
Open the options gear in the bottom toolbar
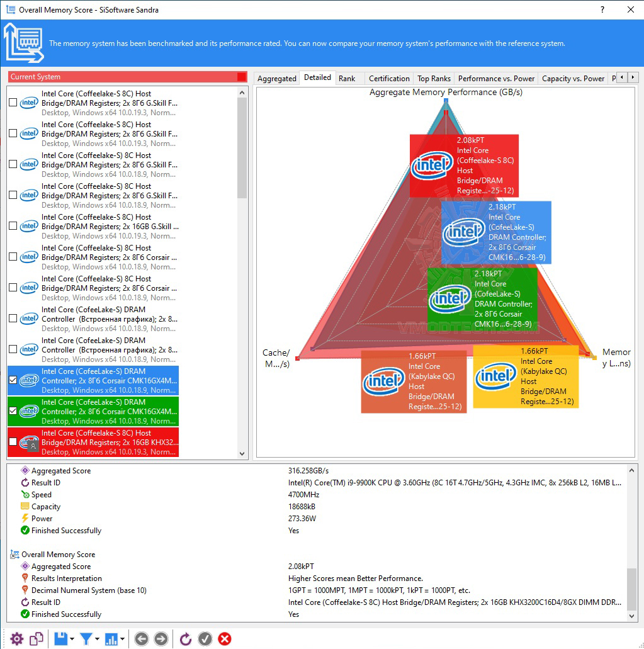[x=16, y=639]
